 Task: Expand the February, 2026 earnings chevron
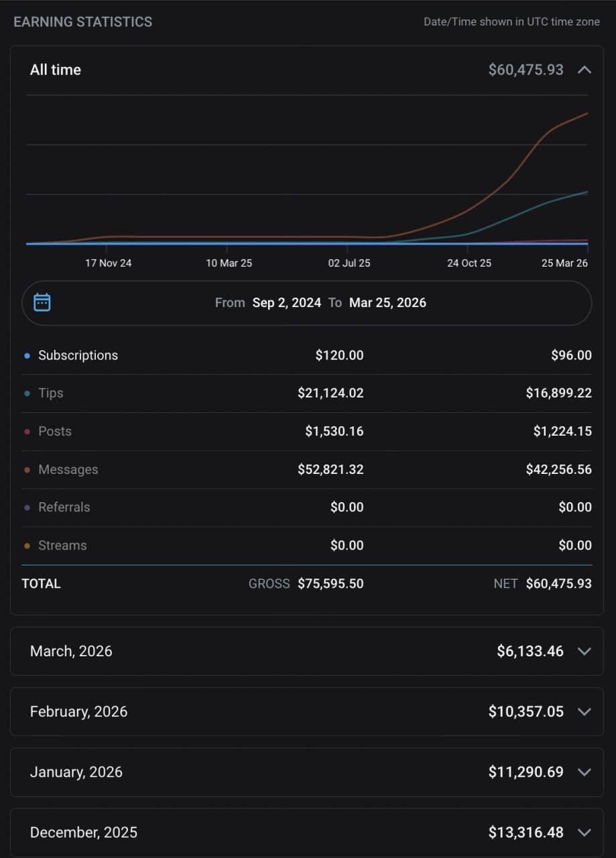584,711
